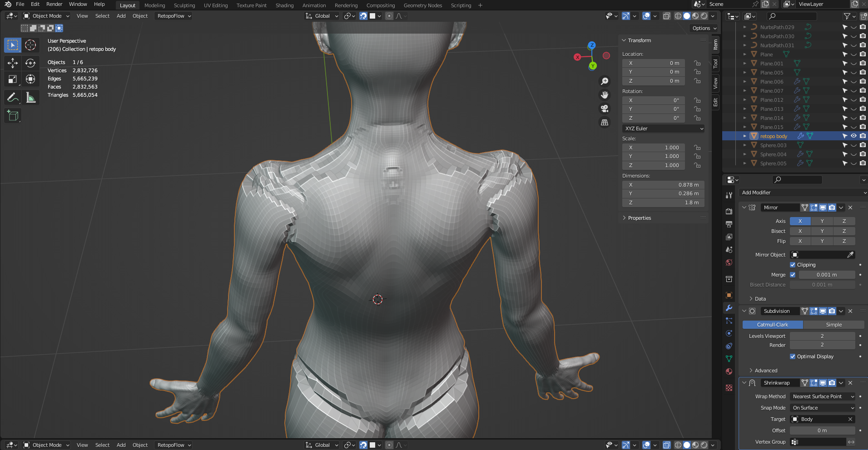Viewport: 868px width, 450px height.
Task: Click the Simple subdivision type button
Action: coord(833,325)
